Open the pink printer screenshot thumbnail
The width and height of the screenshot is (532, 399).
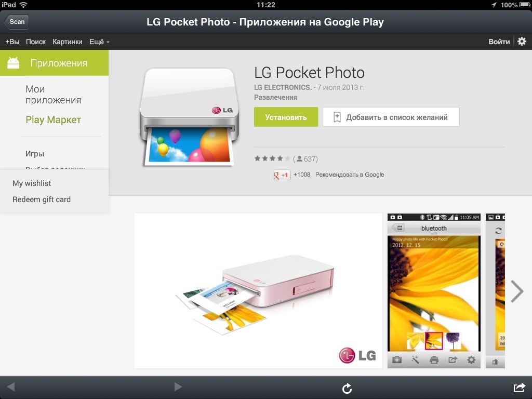[258, 290]
